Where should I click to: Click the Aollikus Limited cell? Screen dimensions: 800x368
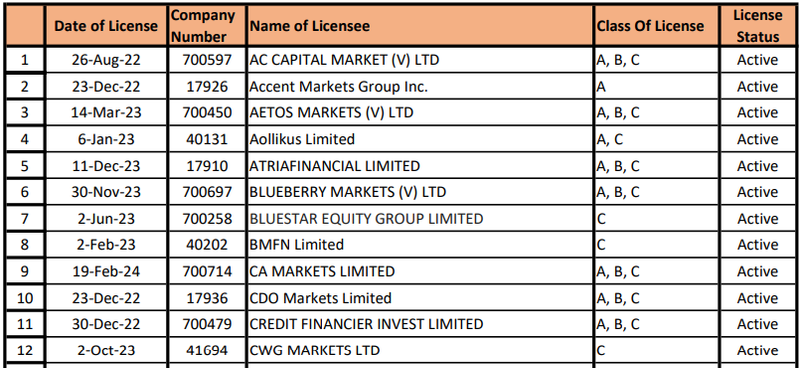click(420, 139)
